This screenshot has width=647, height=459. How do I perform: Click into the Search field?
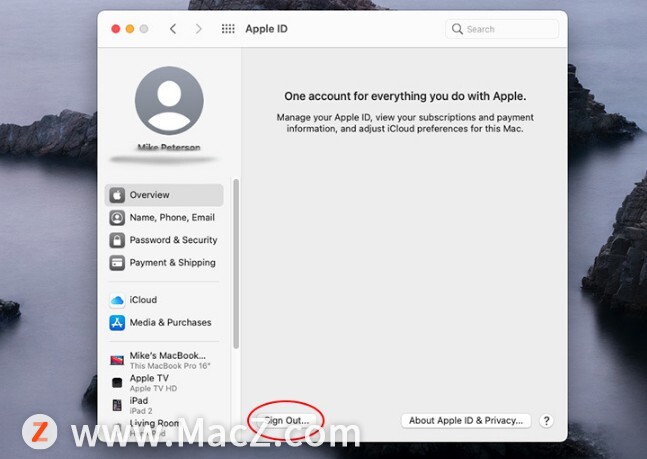502,29
